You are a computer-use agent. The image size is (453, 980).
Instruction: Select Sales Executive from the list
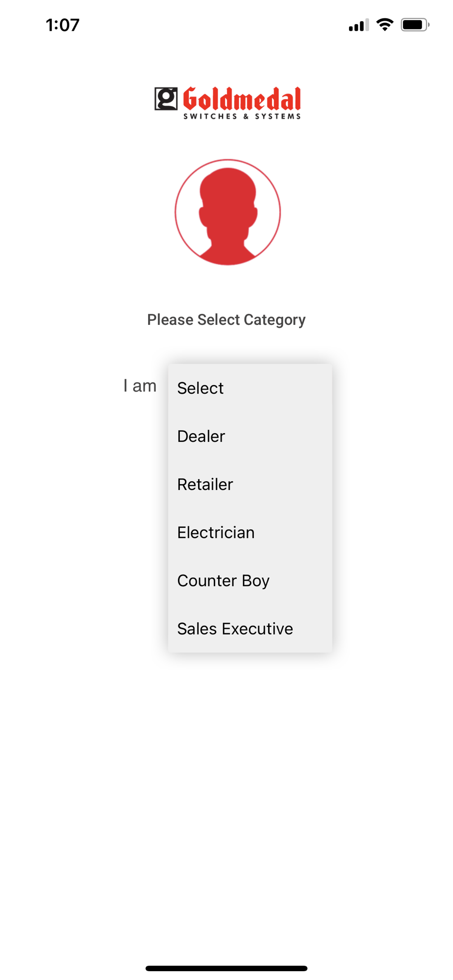(250, 628)
